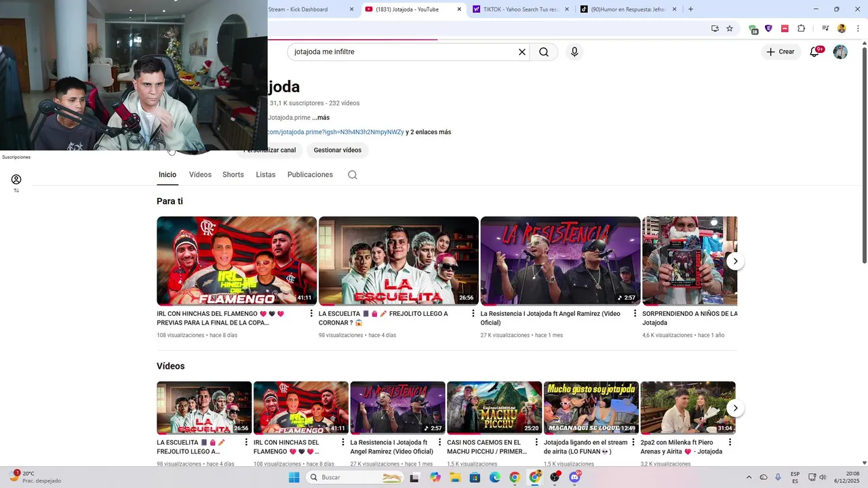
Task: Open more options for IRL CON HINCHAS video in Para ti
Action: coord(311,314)
